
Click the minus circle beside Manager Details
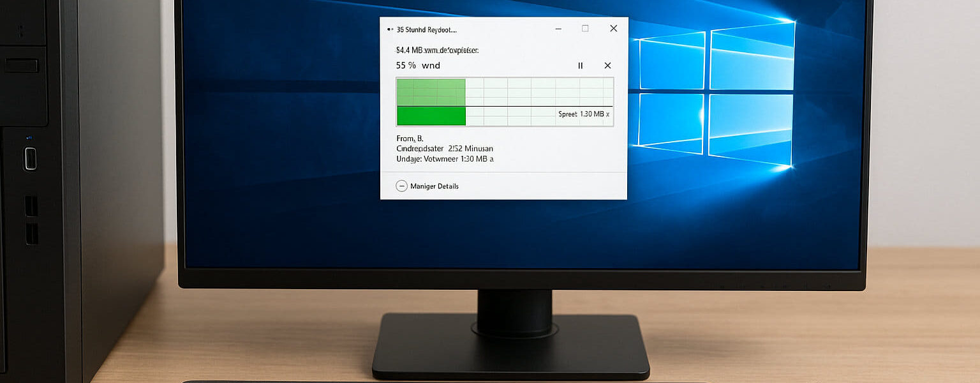click(x=402, y=186)
